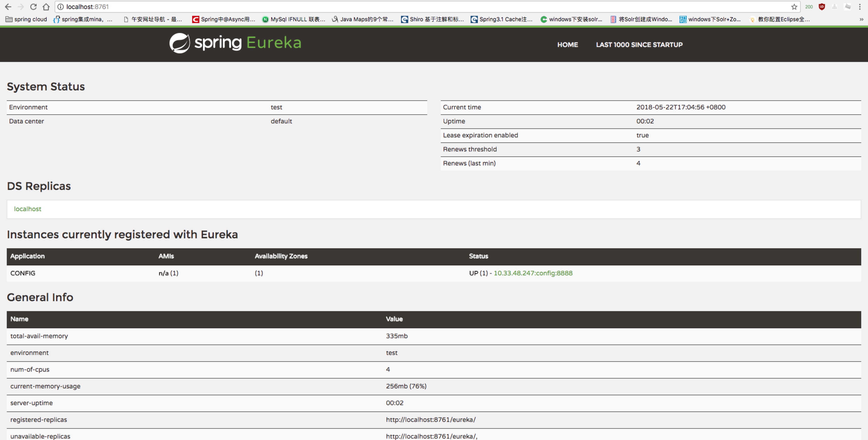Go to HOME in the navigation bar

point(567,45)
